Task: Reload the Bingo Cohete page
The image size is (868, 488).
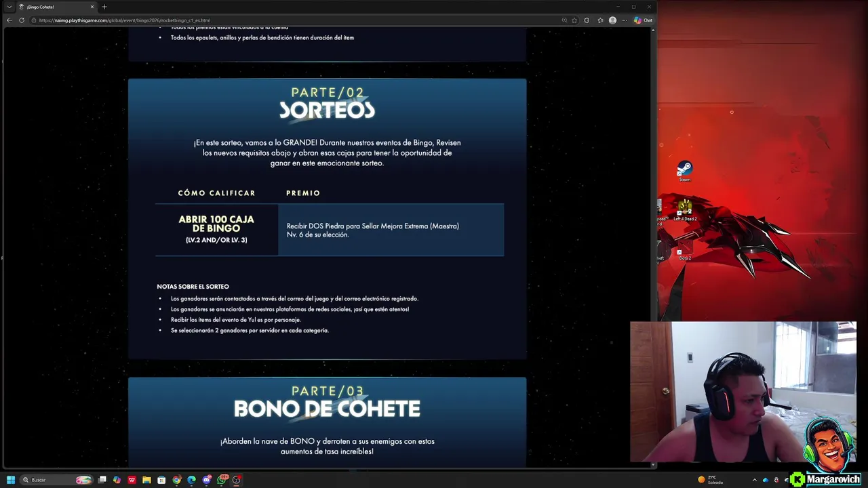Action: 22,20
